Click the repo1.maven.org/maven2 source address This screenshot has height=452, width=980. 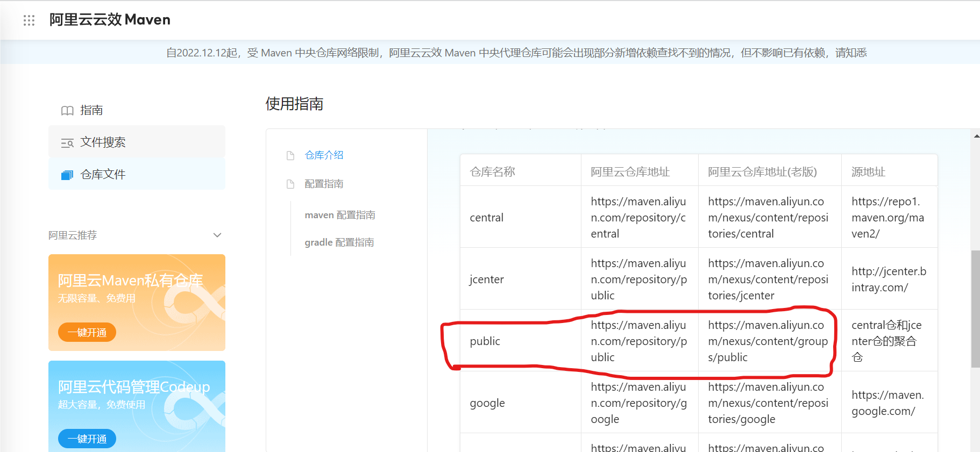tap(887, 218)
